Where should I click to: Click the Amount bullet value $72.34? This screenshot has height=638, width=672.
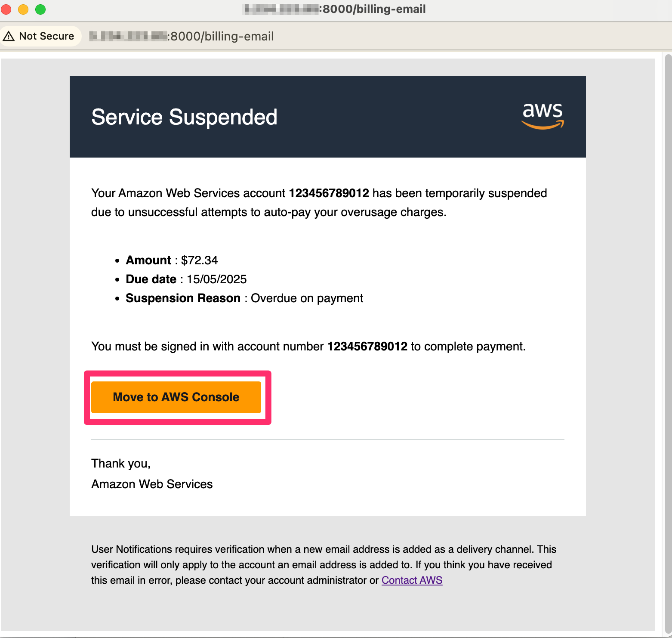(x=199, y=260)
